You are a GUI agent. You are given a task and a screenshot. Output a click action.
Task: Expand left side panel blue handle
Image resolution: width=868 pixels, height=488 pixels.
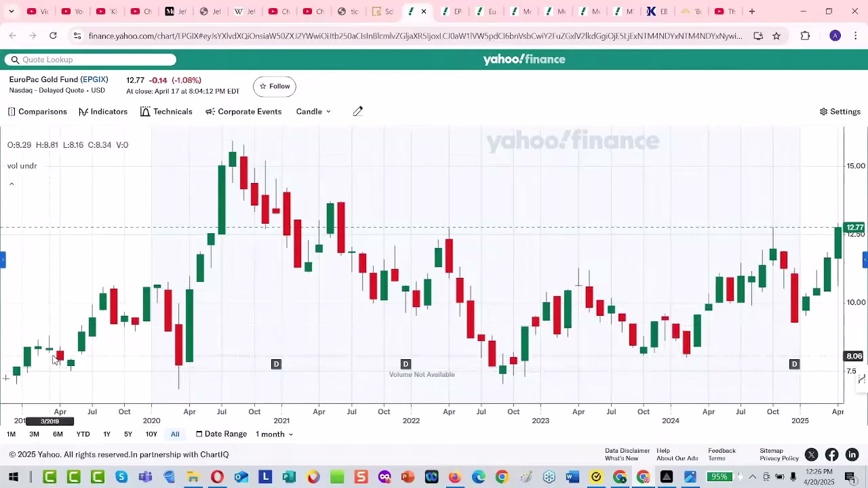pyautogui.click(x=3, y=260)
